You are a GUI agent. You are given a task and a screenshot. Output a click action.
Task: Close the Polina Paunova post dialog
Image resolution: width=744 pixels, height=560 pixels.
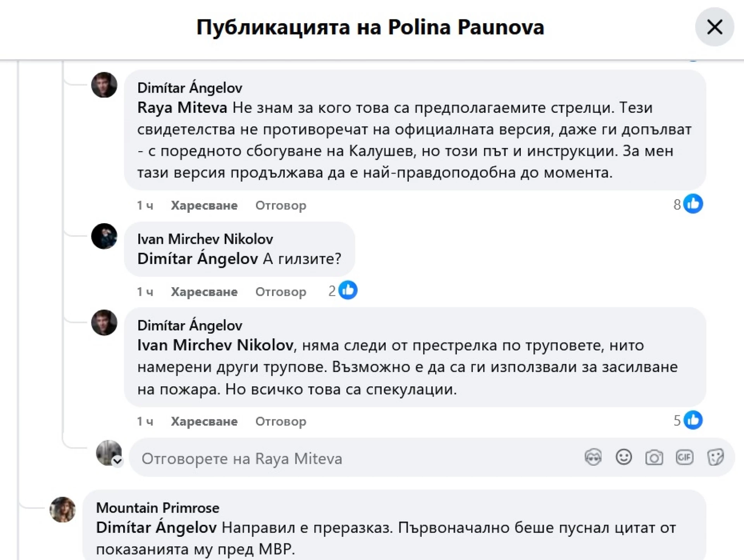(x=714, y=27)
